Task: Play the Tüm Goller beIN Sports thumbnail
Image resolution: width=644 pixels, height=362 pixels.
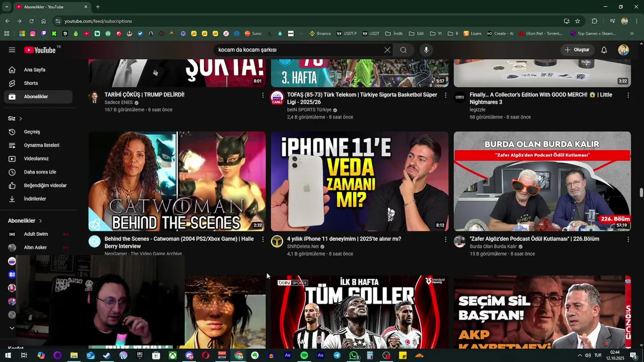Action: point(360,312)
